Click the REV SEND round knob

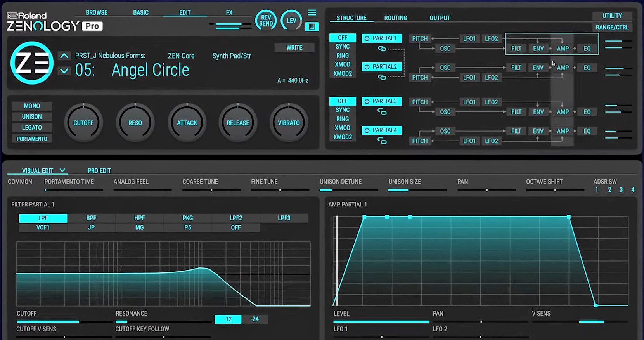point(266,20)
